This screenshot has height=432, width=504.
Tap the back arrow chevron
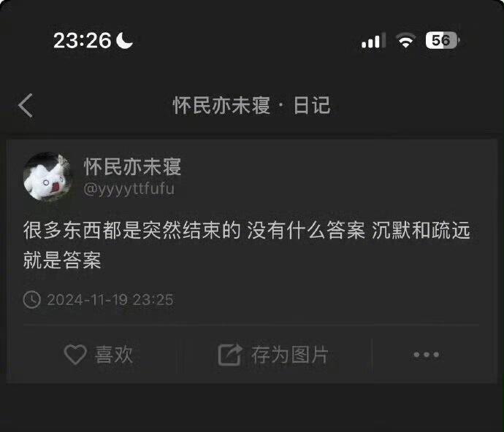pyautogui.click(x=26, y=105)
